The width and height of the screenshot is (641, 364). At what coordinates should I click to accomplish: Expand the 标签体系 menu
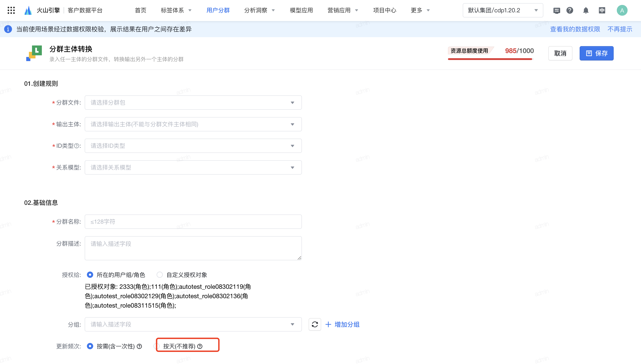[x=176, y=10]
